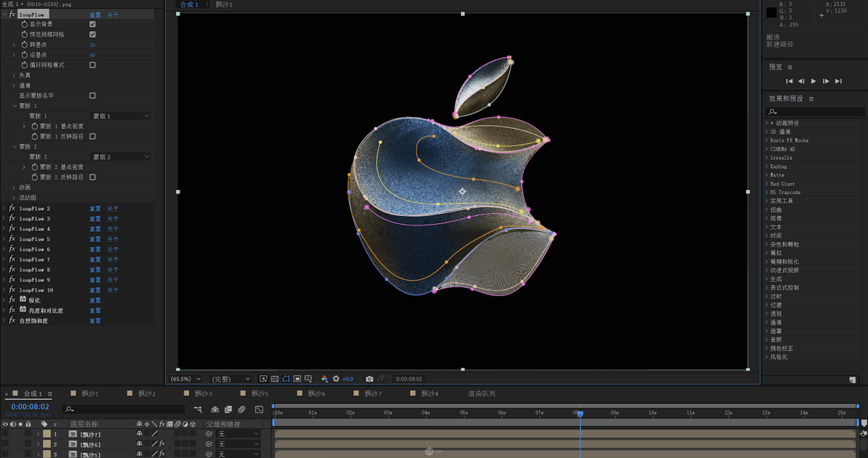
Task: Expand the Red Giant effects category
Action: [x=767, y=184]
